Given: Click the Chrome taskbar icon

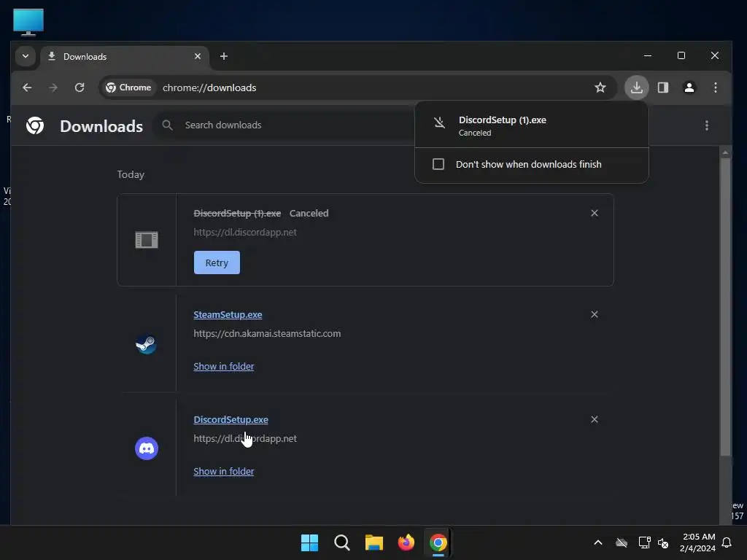Looking at the screenshot, I should tap(438, 542).
